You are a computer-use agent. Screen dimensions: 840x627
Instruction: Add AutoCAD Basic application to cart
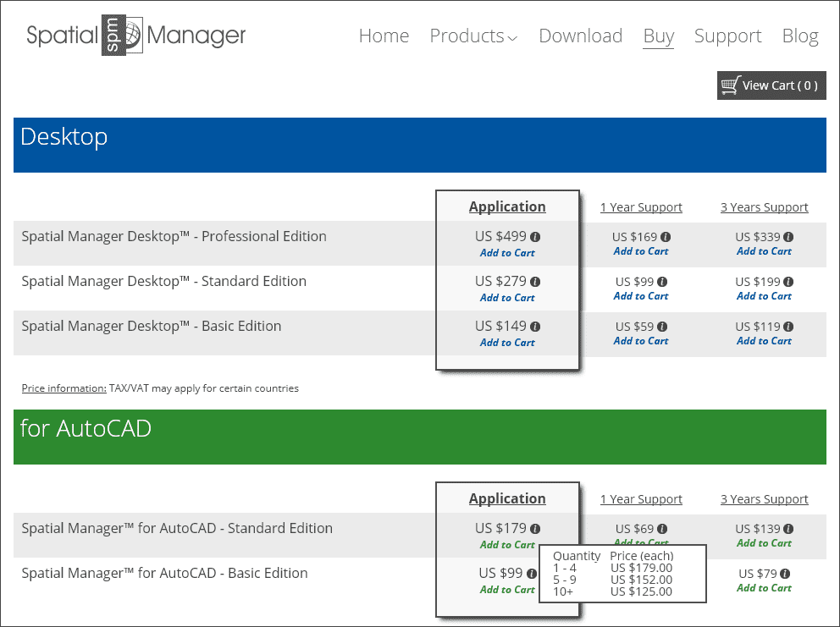(x=506, y=590)
